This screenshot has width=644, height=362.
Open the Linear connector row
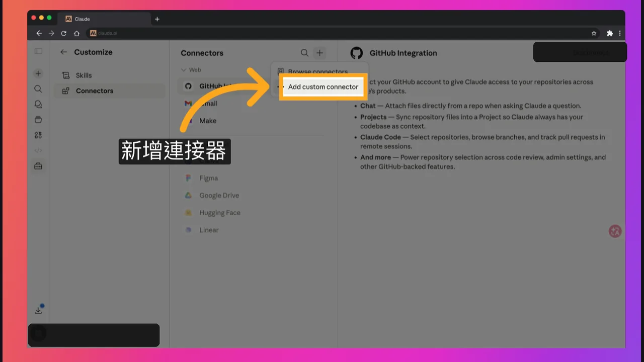pyautogui.click(x=253, y=230)
